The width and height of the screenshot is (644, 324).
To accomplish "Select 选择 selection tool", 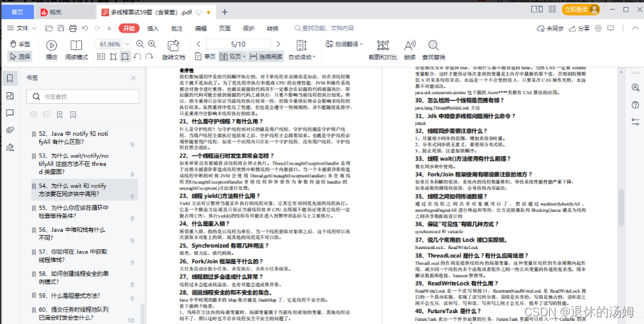I will tap(20, 57).
